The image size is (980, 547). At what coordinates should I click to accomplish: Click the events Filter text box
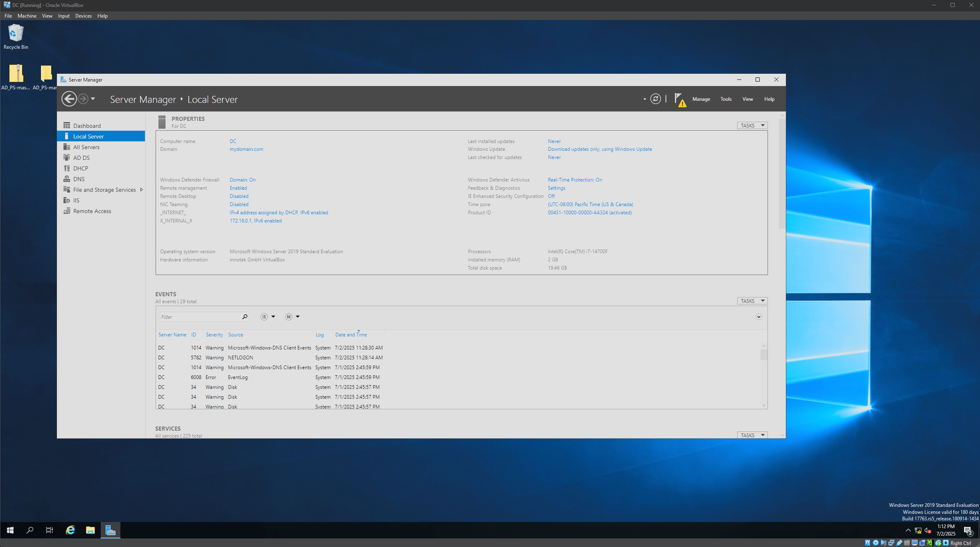coord(200,317)
